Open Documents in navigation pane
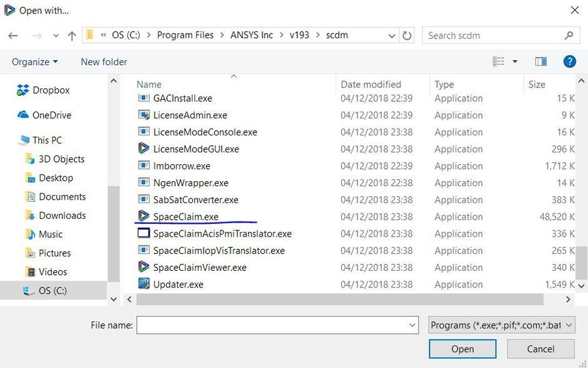Viewport: 588px width, 368px height. tap(62, 196)
